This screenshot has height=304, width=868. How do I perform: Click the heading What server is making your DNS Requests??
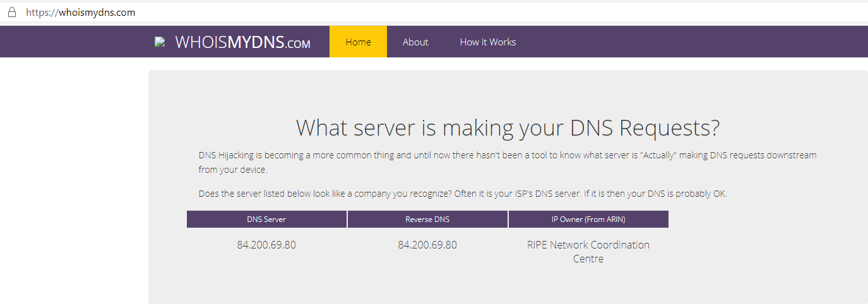click(508, 127)
